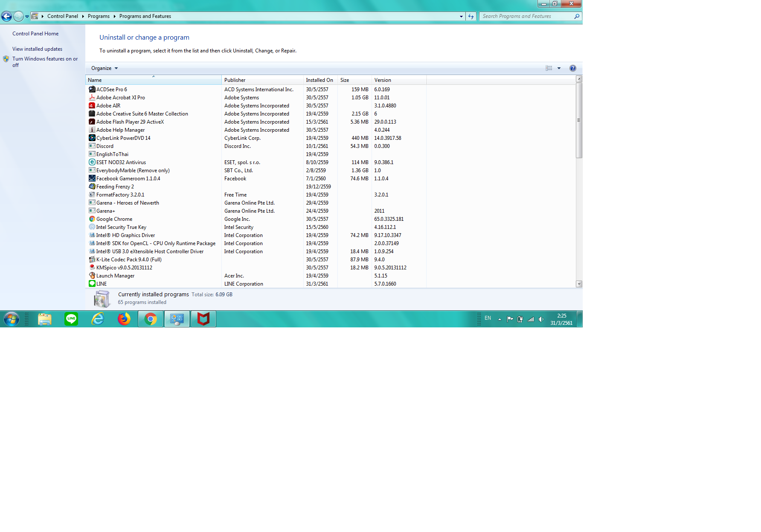The height and width of the screenshot is (532, 761).
Task: Go back with the Back arrow button
Action: pos(6,16)
